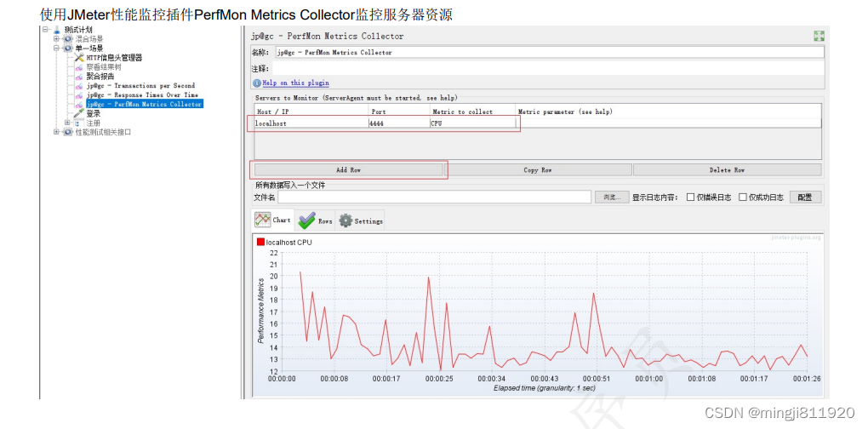Click the 察看结果树 listener icon
868x429 pixels.
pyautogui.click(x=79, y=67)
